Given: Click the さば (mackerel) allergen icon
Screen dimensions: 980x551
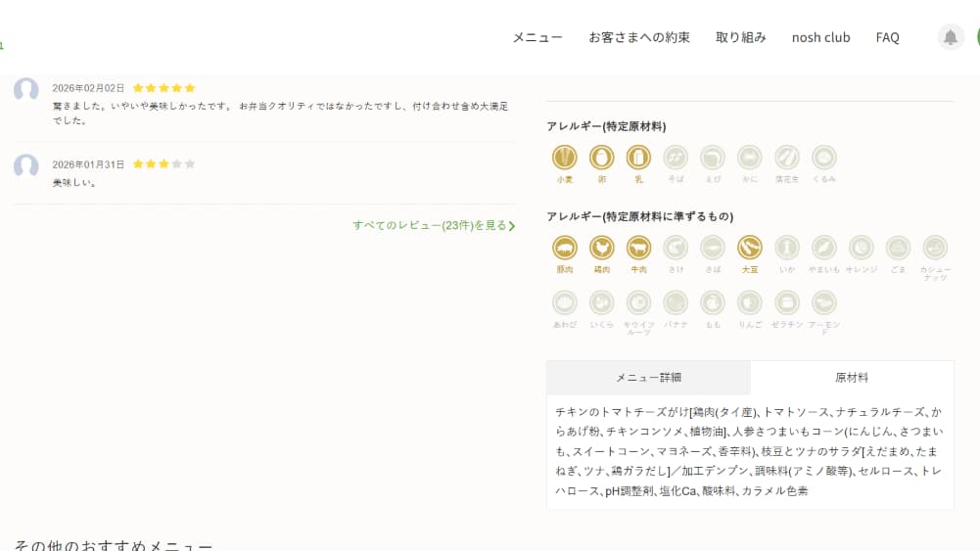Looking at the screenshot, I should point(713,248).
